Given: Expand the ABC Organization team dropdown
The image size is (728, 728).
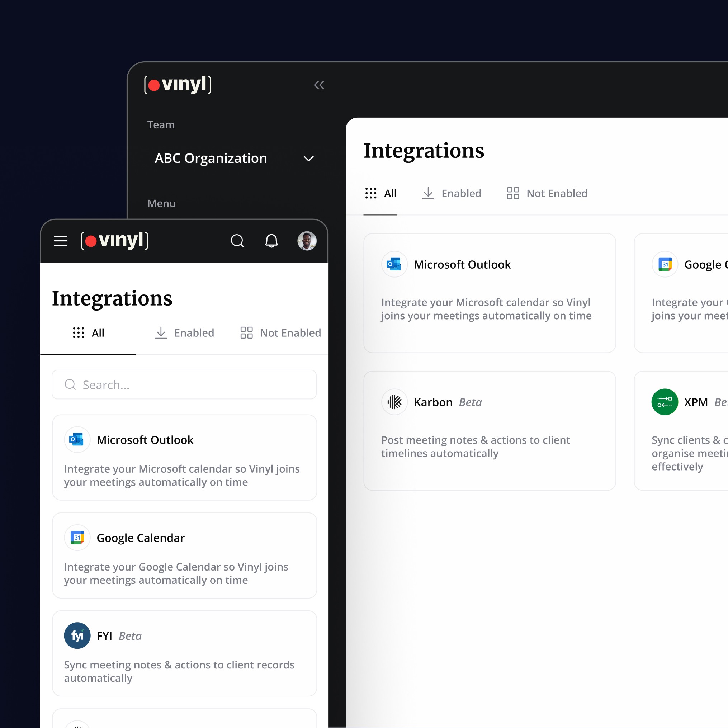Looking at the screenshot, I should [309, 159].
